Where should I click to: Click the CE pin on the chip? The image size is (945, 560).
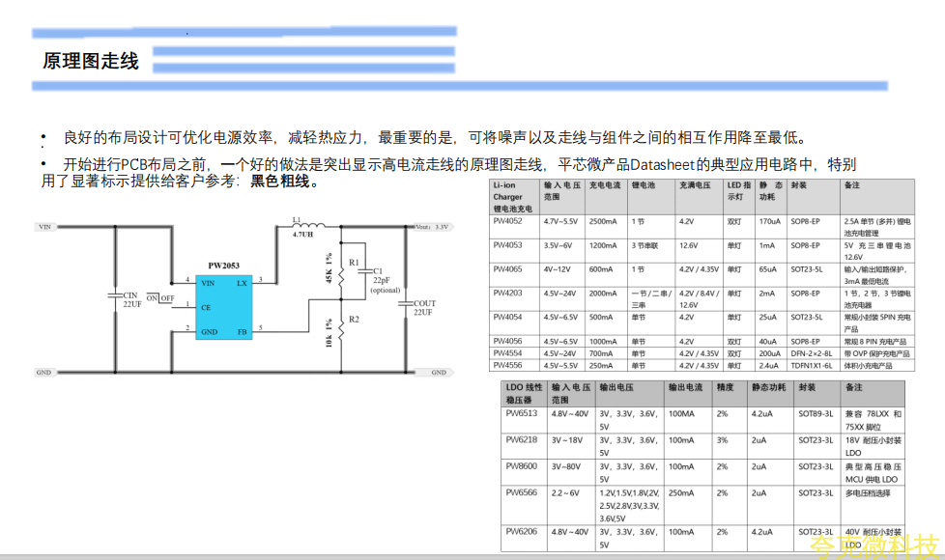tap(206, 308)
